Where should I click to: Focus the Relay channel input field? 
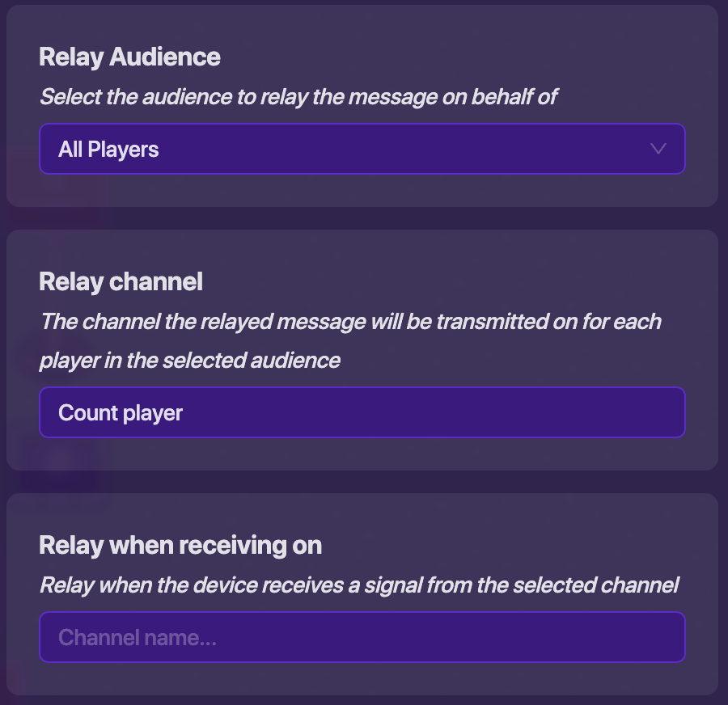click(362, 412)
